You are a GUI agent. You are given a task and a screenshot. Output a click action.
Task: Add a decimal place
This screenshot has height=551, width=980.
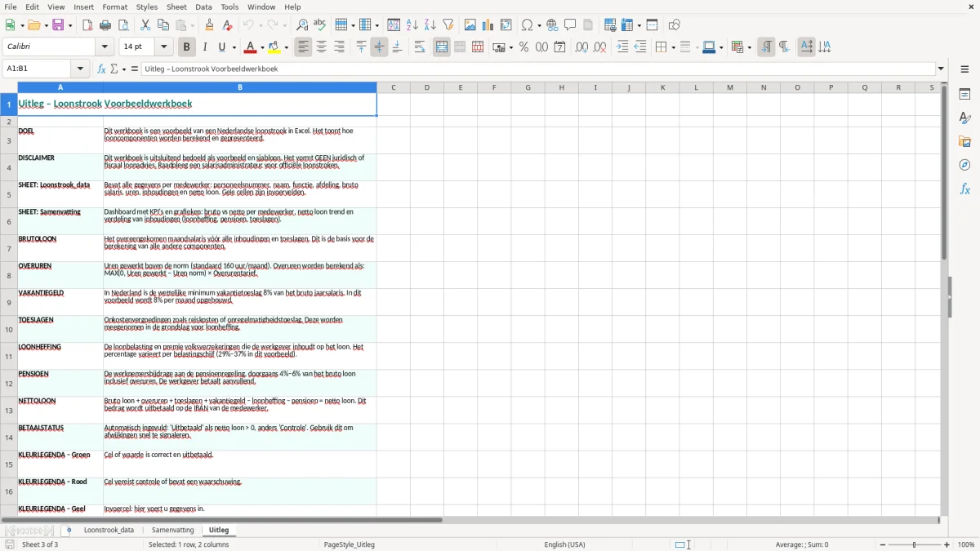point(582,47)
